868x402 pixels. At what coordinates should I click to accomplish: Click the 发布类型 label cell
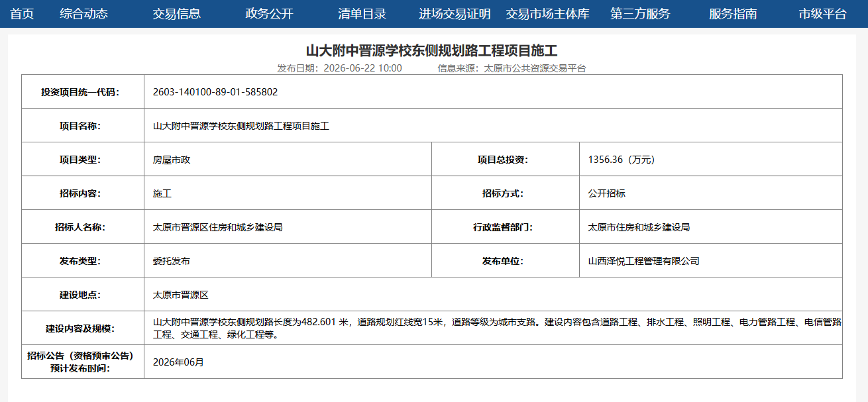[x=83, y=261]
